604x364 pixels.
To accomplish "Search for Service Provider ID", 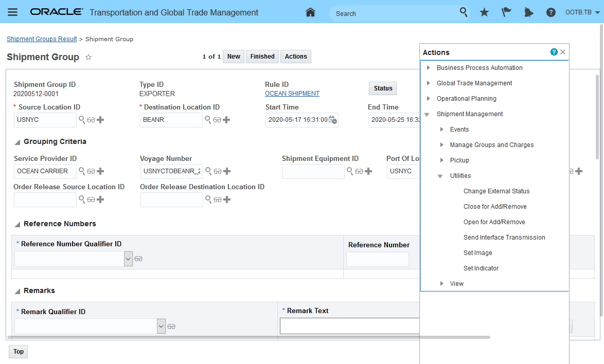I will point(82,171).
